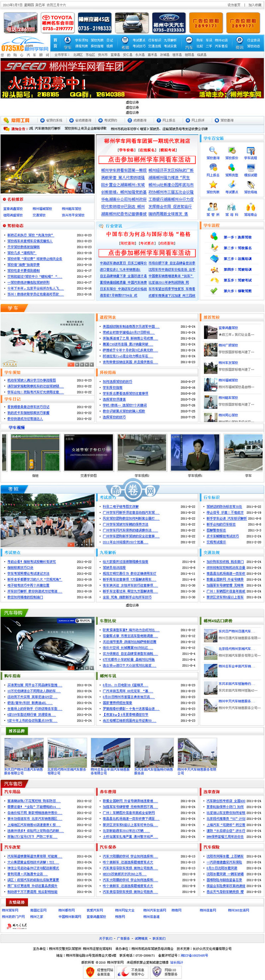Click 驾校报价 icon in 学车百宝箱

point(231,150)
